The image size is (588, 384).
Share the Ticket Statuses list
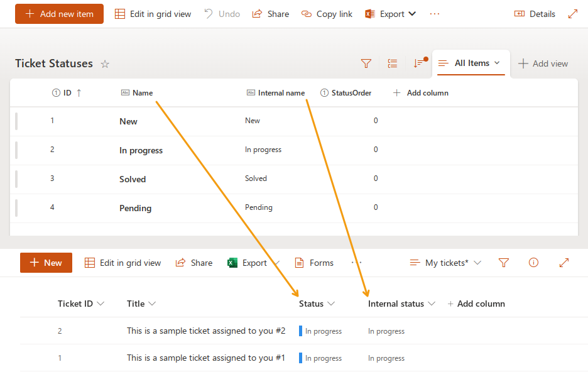coord(270,14)
